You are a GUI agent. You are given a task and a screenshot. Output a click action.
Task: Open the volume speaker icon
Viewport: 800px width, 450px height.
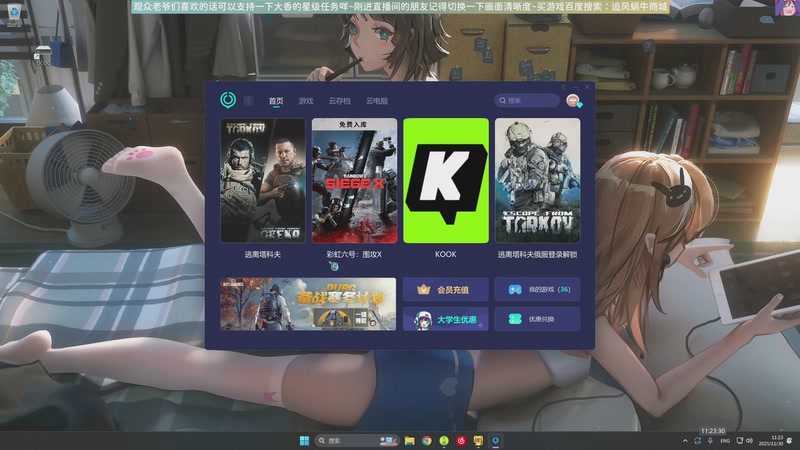pyautogui.click(x=749, y=441)
